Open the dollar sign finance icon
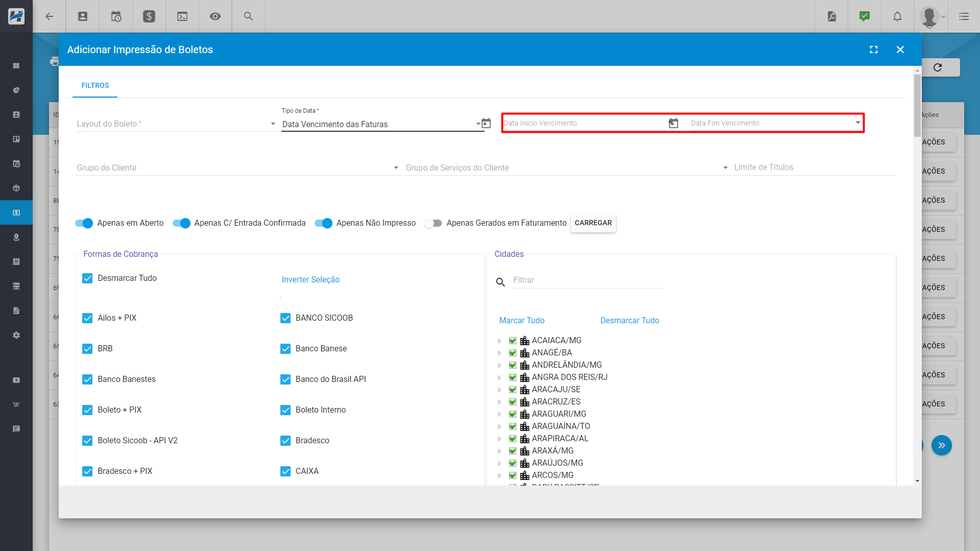Screen dimensions: 980x551 149,16
